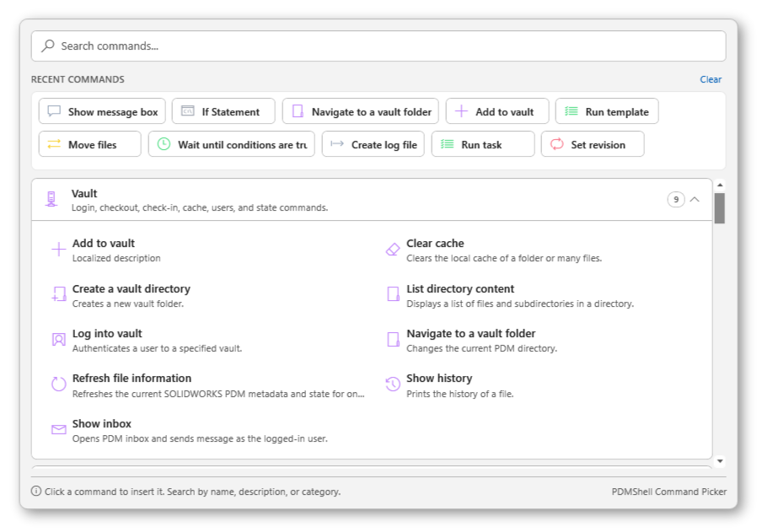Click the arrows icon on Move files chip
This screenshot has width=762, height=532.
[x=54, y=144]
